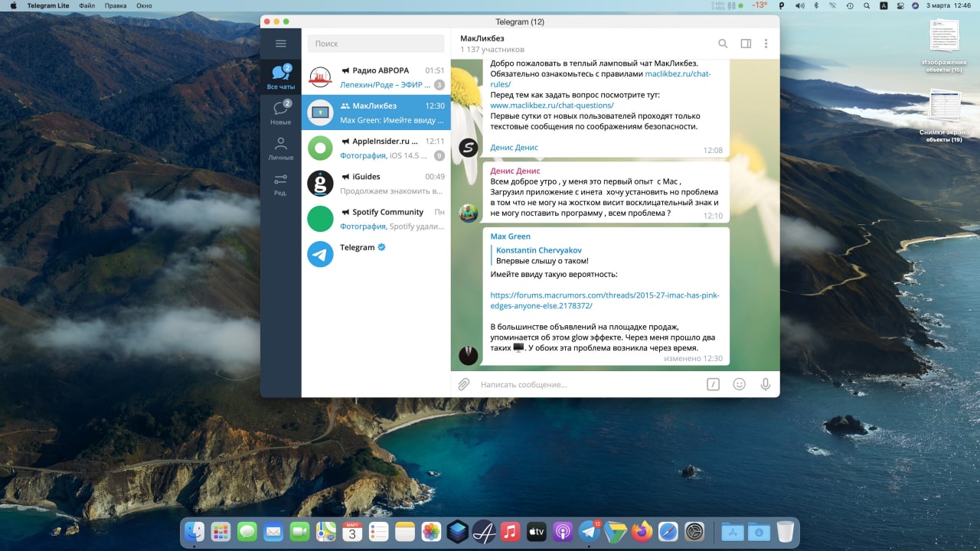Focus the "Поиск" search field

(376, 44)
